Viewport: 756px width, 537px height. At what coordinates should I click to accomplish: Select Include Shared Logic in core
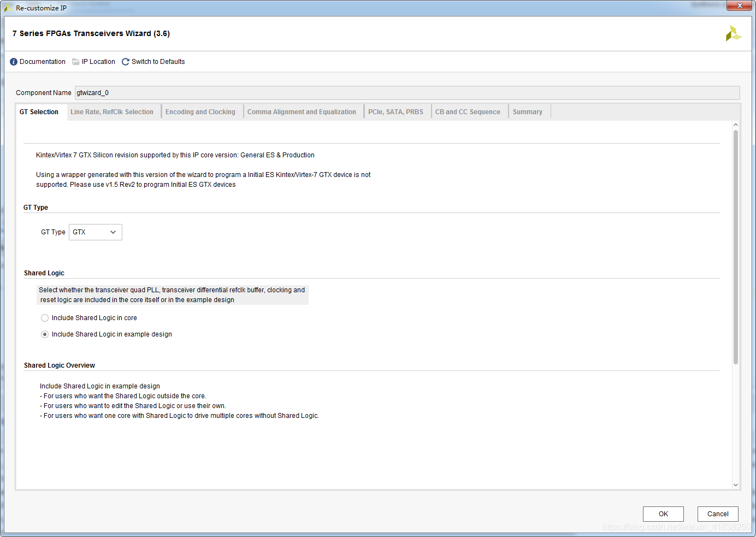pos(45,318)
